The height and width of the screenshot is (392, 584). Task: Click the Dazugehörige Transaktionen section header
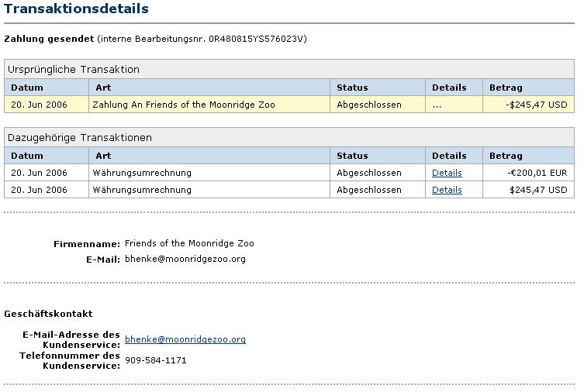point(80,137)
